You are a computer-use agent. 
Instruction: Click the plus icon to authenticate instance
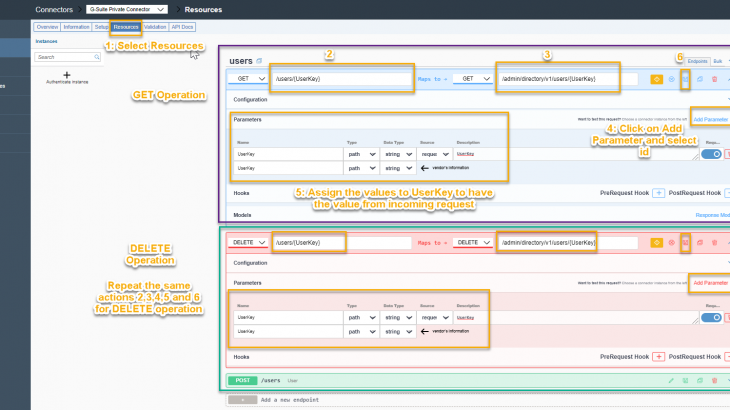[x=66, y=75]
